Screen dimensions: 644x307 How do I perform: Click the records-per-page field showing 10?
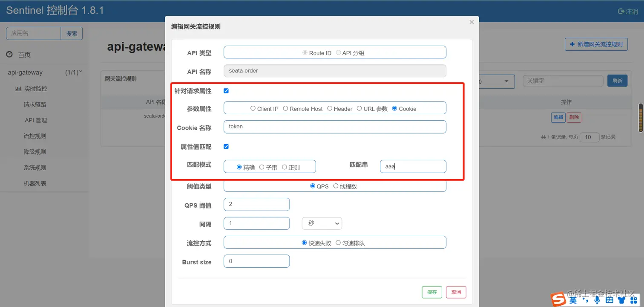590,137
